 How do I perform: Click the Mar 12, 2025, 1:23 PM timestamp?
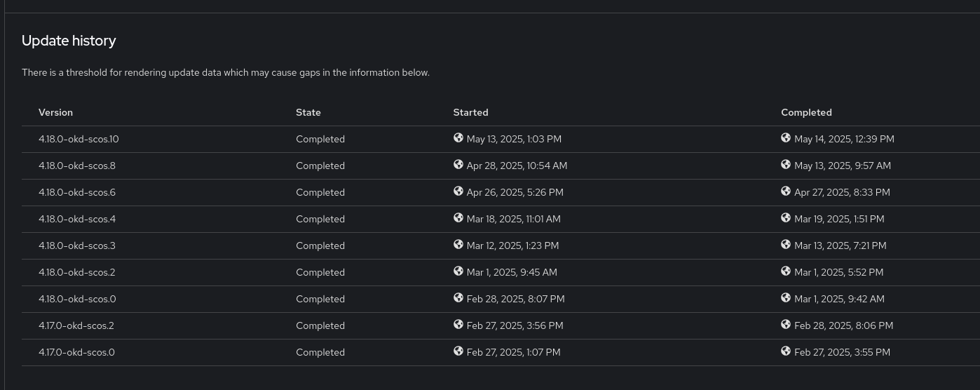tap(512, 246)
